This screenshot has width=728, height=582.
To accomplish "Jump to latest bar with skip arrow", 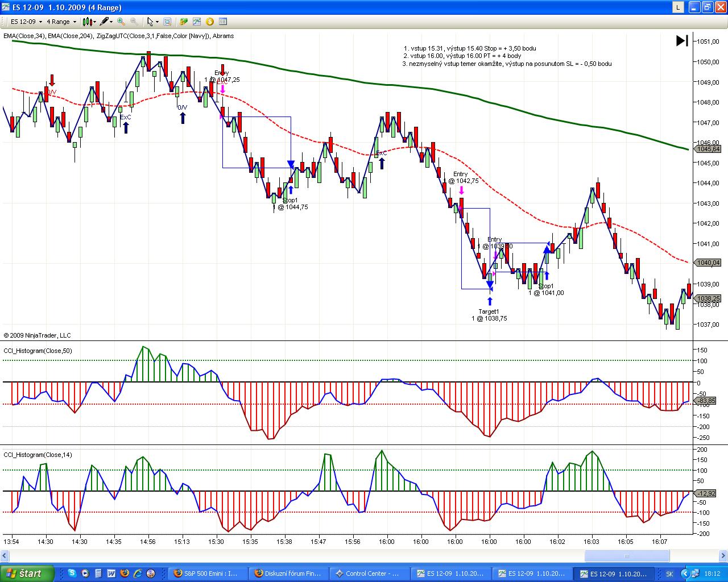I will tap(682, 41).
